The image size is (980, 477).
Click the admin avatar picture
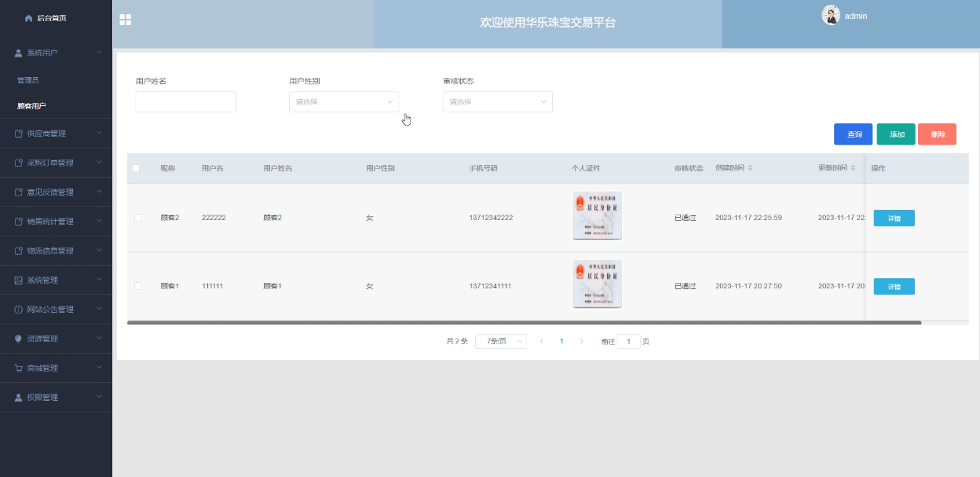pos(831,15)
